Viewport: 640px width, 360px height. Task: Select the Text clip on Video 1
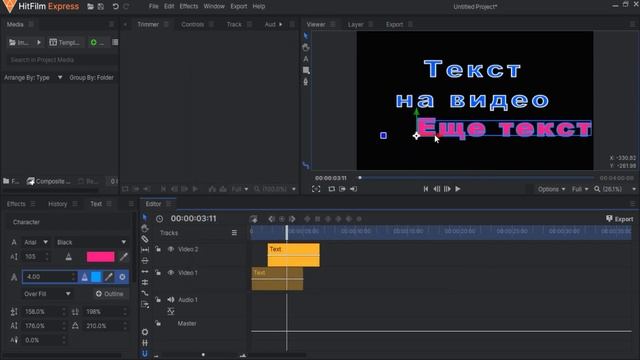277,279
